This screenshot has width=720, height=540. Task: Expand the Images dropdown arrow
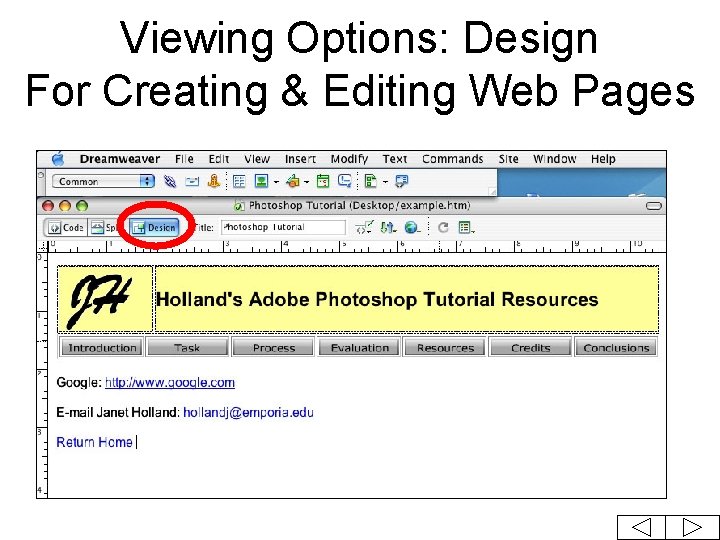(276, 182)
